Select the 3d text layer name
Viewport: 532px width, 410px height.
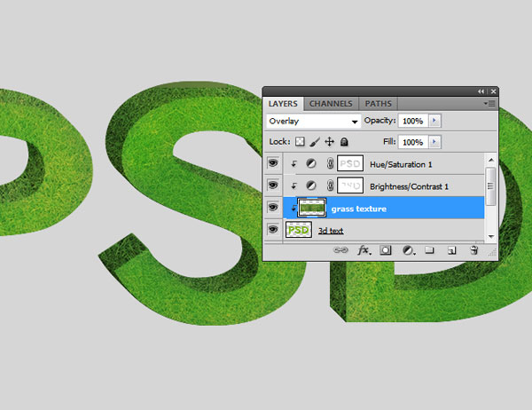(331, 231)
